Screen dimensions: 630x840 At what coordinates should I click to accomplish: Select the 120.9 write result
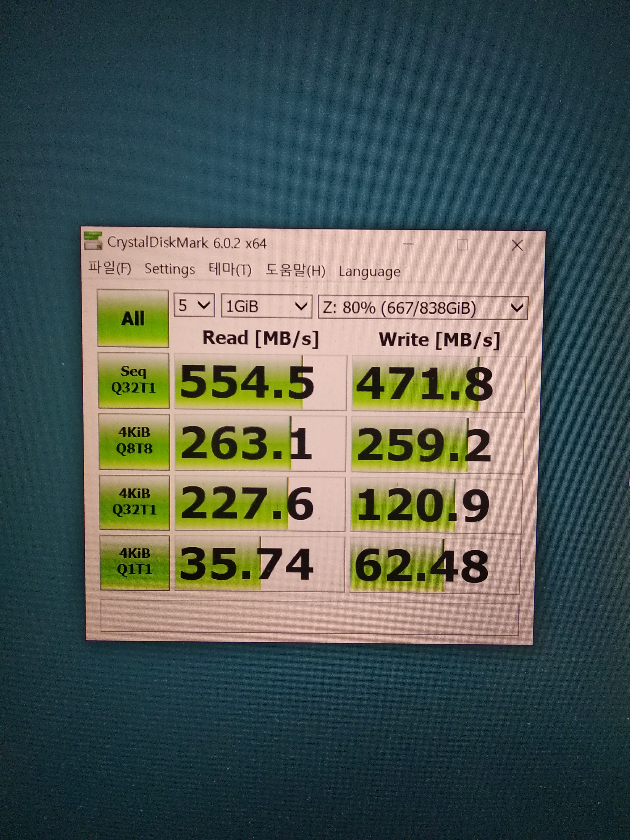tap(436, 506)
